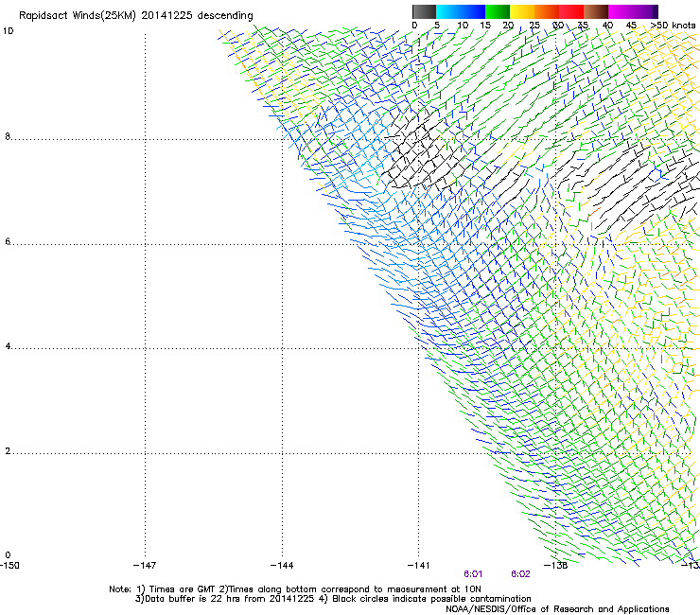
Task: Click the '2' latitude axis label
Action: [x=8, y=451]
